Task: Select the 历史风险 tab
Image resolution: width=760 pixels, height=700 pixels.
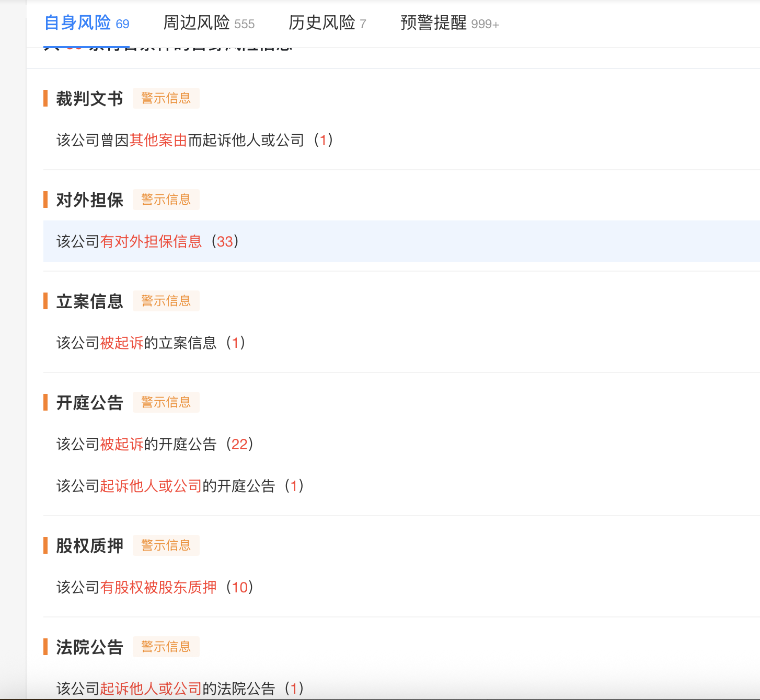Action: click(327, 23)
